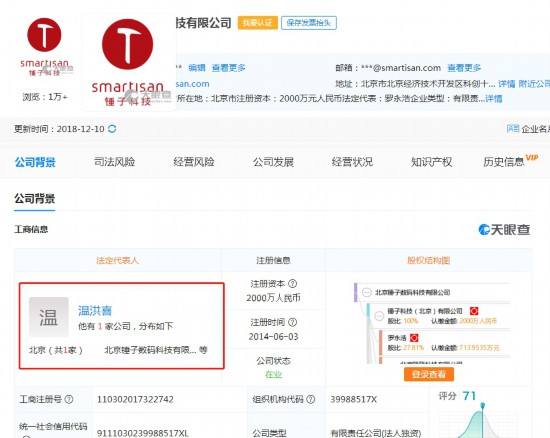Click help icon next to 注册资本
550x438 pixels.
click(293, 283)
